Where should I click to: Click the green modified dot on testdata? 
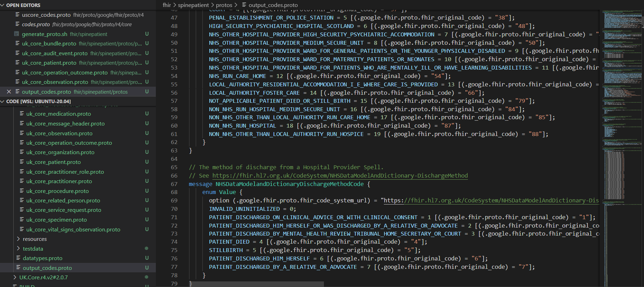[x=146, y=248]
